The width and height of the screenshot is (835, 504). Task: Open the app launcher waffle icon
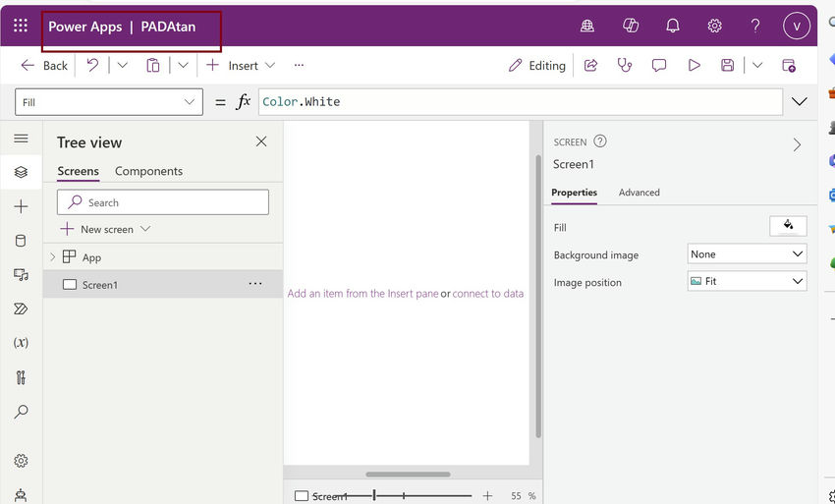pyautogui.click(x=21, y=26)
